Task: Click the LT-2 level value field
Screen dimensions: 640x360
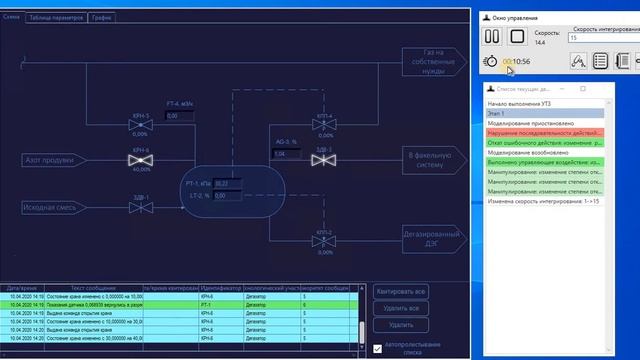Action: [228, 196]
